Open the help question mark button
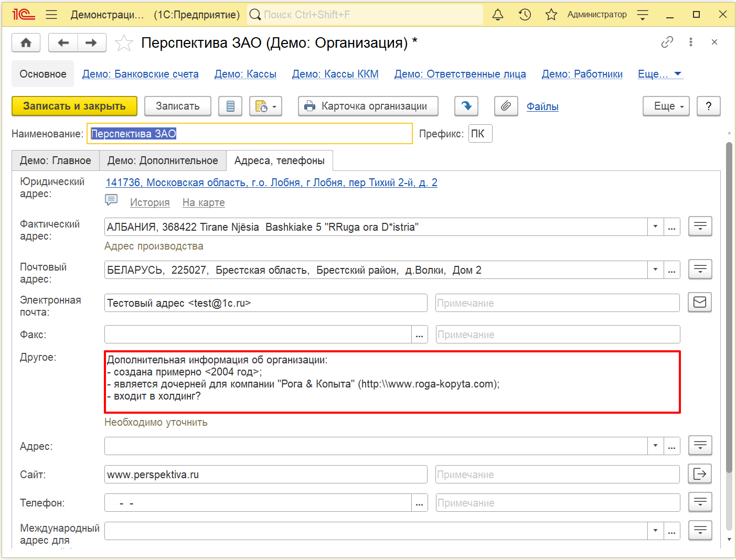Viewport: 736px width, 560px height. coord(709,106)
